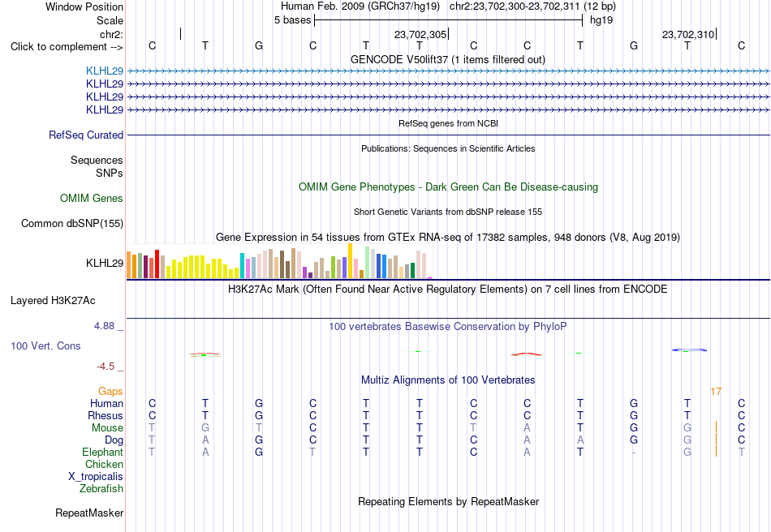
Task: Select the Chicken species label
Action: tap(104, 464)
